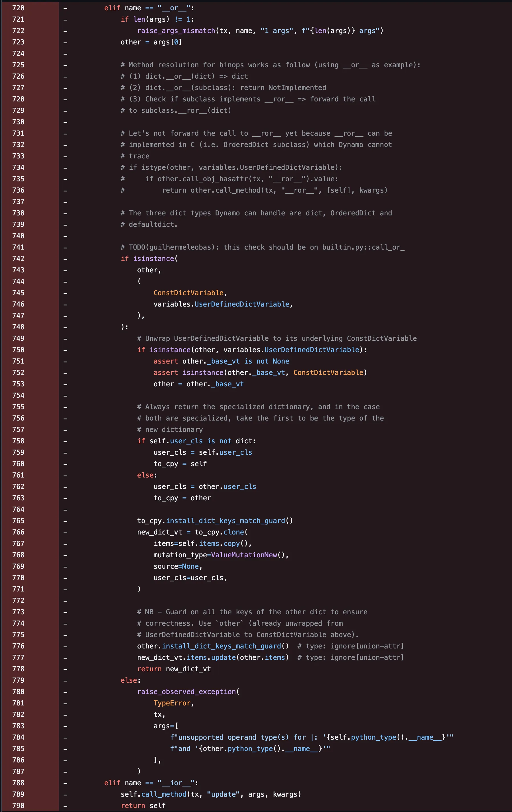
Task: Click new_dict_vt.items.update(other.items) call
Action: (213, 658)
